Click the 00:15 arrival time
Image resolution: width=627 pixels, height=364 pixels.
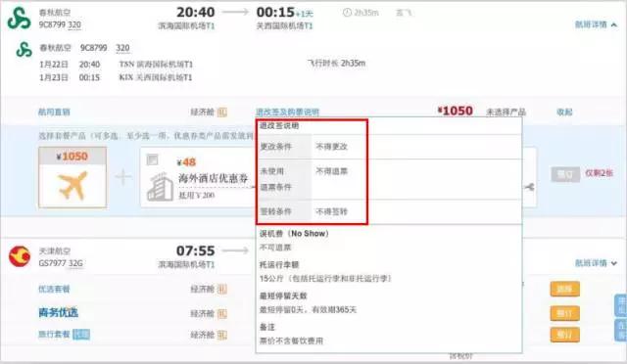(275, 13)
